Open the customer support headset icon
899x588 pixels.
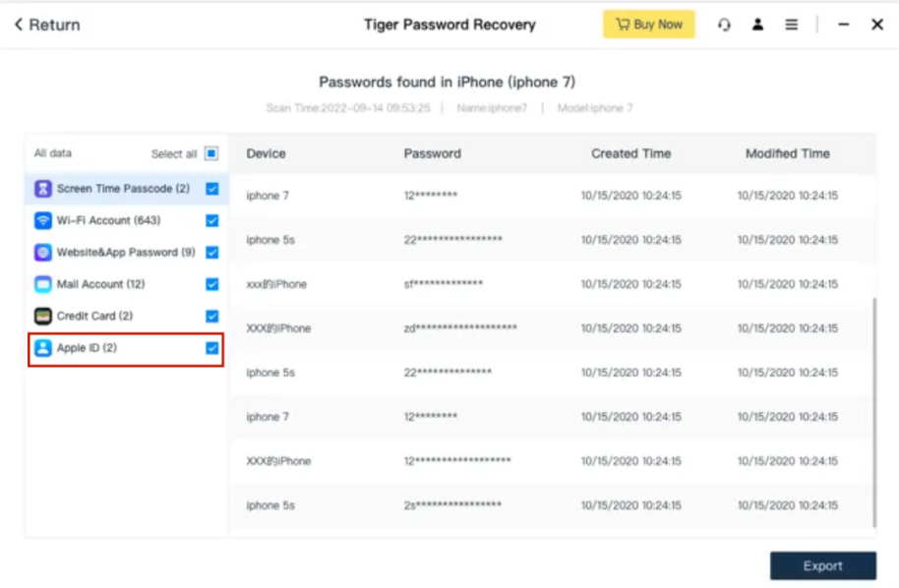(x=725, y=25)
